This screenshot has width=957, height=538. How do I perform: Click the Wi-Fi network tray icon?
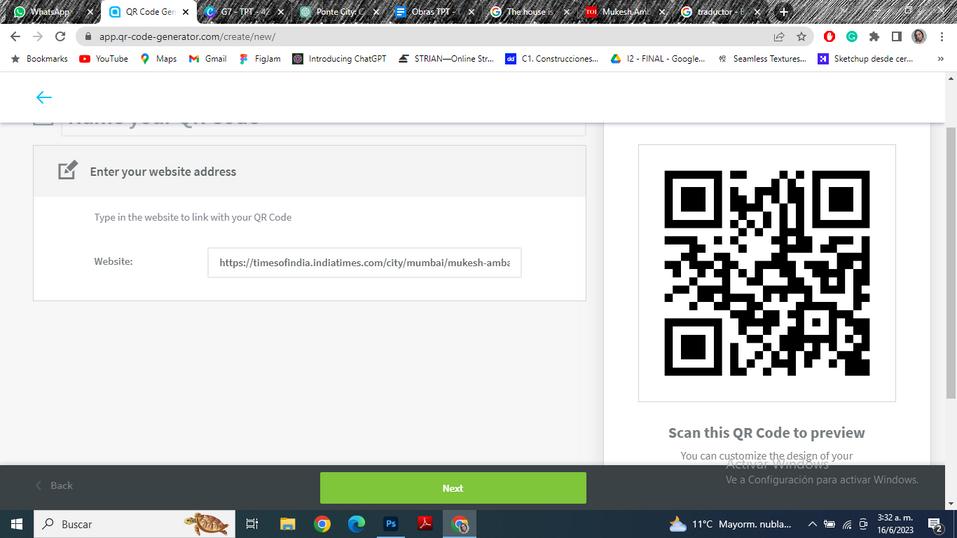point(847,524)
